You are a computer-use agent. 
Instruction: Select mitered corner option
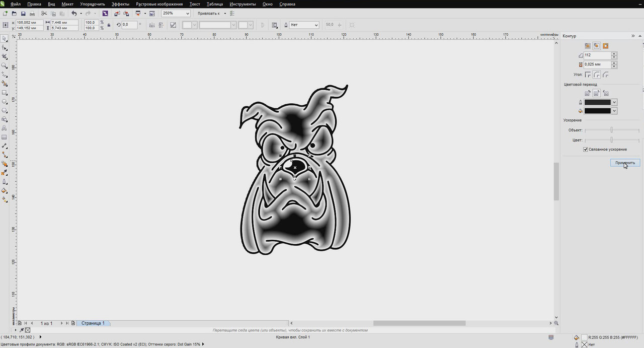pyautogui.click(x=588, y=75)
